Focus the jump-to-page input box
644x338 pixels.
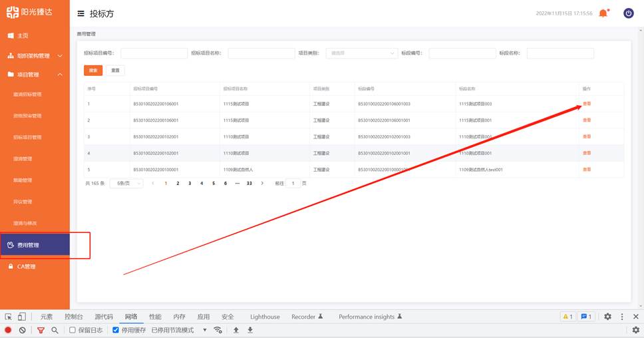click(x=293, y=183)
